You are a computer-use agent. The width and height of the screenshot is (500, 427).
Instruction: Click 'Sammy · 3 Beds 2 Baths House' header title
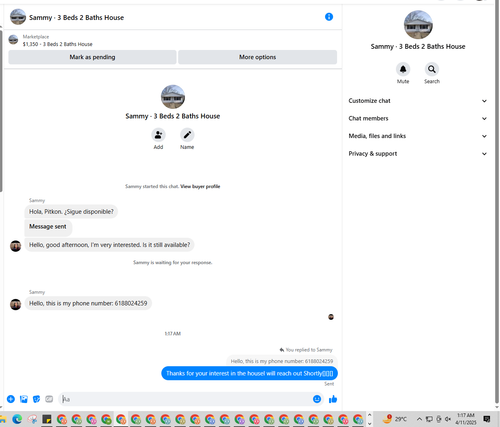pyautogui.click(x=76, y=18)
